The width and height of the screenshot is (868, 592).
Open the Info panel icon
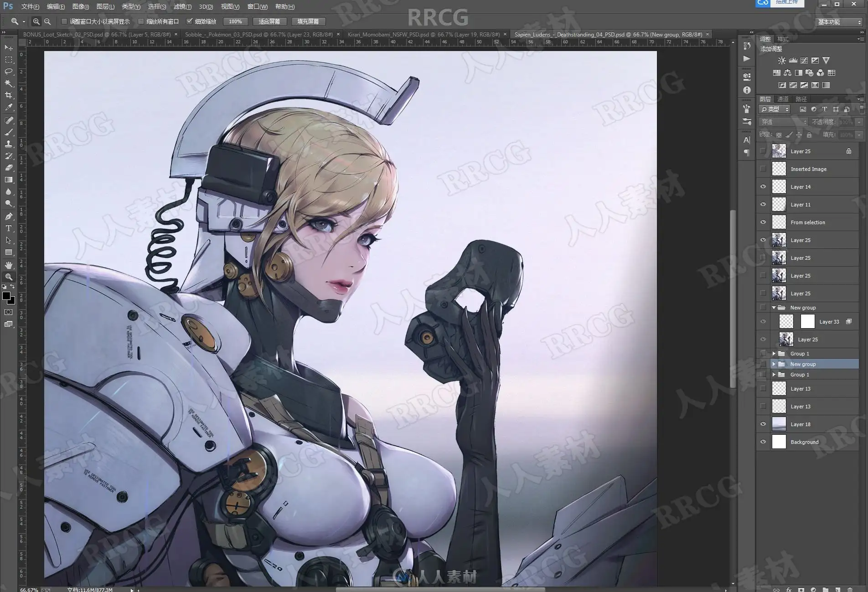click(x=747, y=90)
